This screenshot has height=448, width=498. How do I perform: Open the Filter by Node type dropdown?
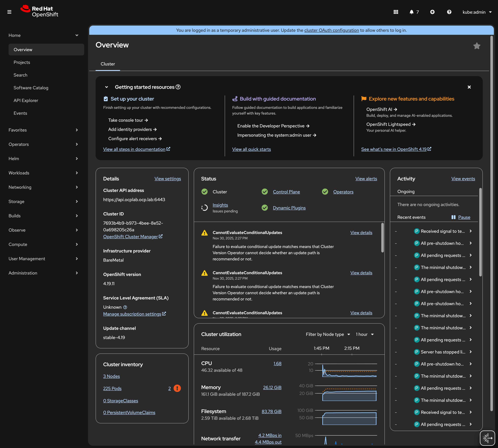(328, 334)
